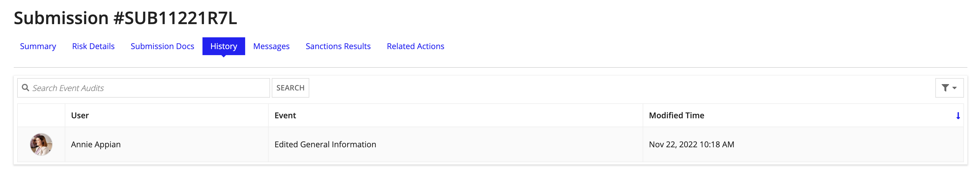This screenshot has width=980, height=178.
Task: Click the currently active History tab
Action: [x=224, y=46]
